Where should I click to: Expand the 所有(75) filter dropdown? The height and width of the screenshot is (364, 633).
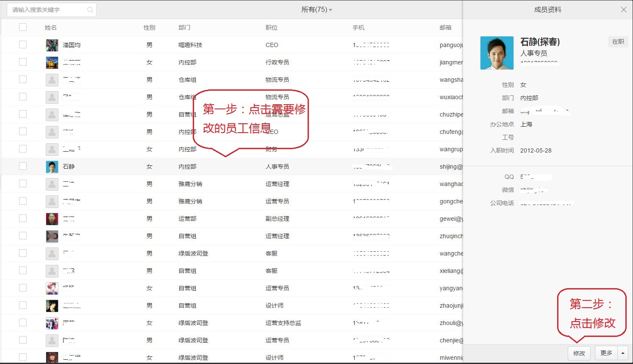click(x=316, y=10)
